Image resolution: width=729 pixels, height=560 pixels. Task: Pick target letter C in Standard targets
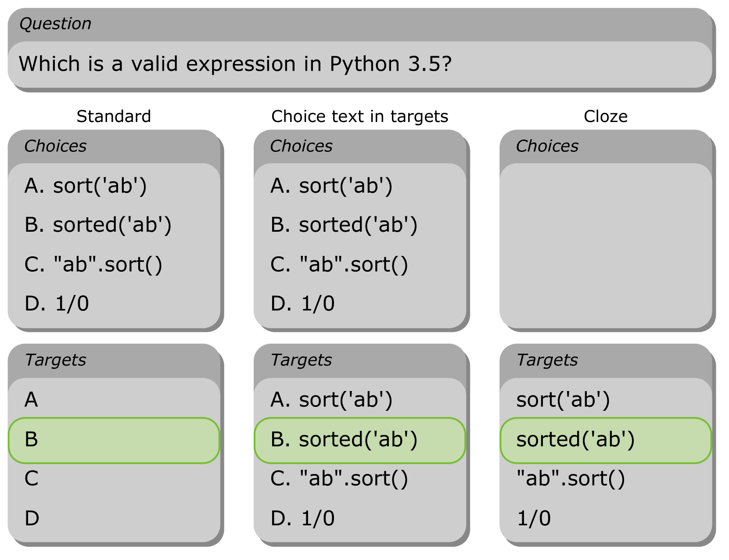[32, 479]
